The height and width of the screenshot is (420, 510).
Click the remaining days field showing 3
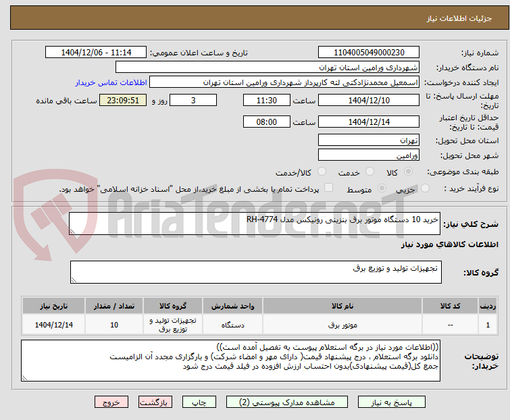tap(193, 100)
